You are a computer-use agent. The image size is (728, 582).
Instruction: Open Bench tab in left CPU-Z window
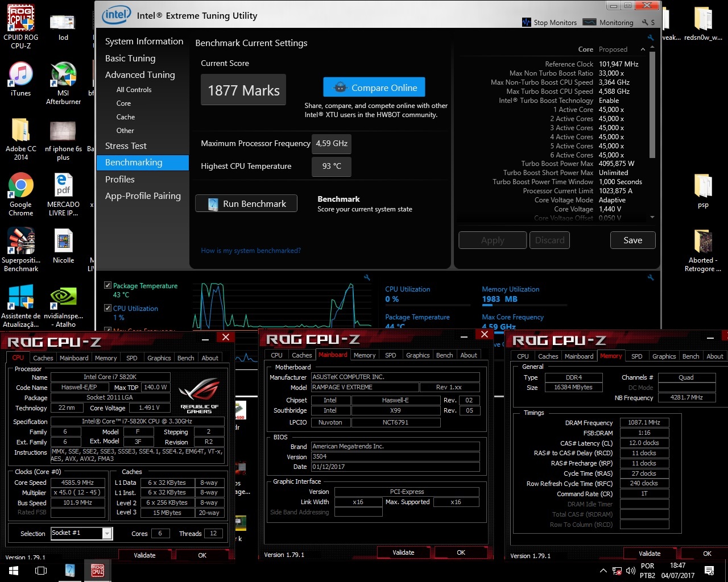click(185, 358)
